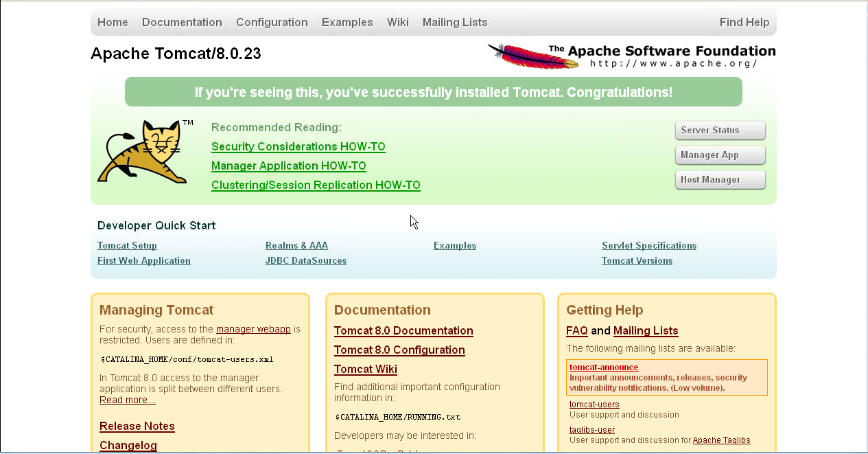
Task: Click 'Developers may be interested in:' text
Action: [405, 435]
